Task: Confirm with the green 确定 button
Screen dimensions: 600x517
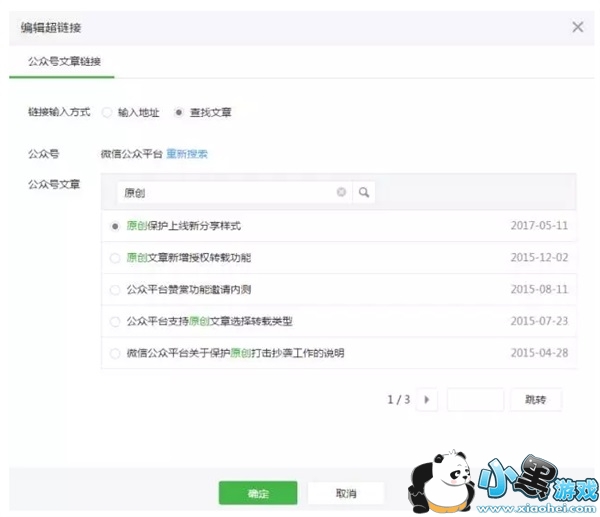Action: [258, 493]
